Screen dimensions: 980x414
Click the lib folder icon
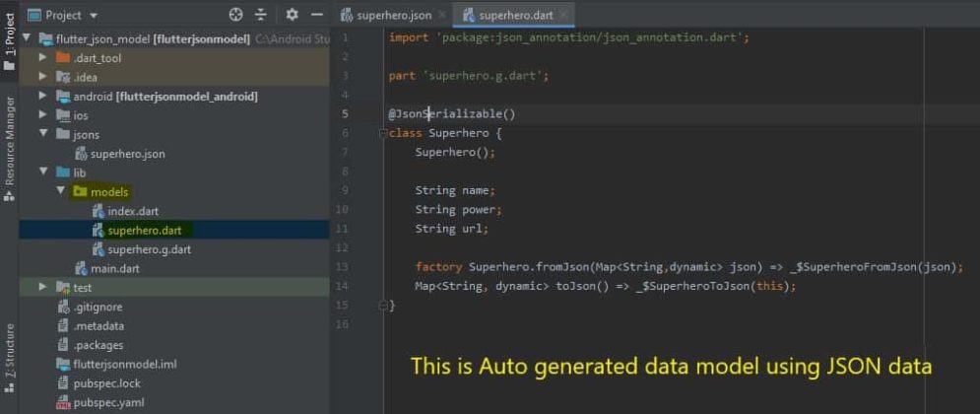click(x=62, y=172)
